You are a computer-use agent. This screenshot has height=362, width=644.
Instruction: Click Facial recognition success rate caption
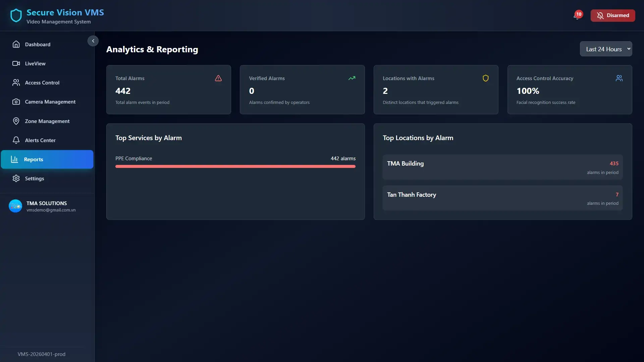tap(546, 102)
